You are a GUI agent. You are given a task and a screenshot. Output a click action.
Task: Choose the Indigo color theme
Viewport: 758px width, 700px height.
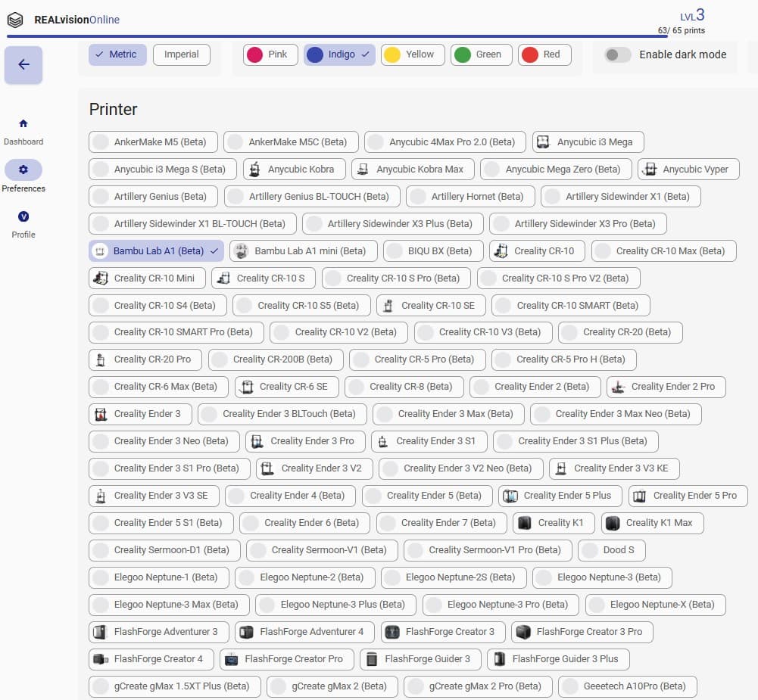click(x=339, y=54)
